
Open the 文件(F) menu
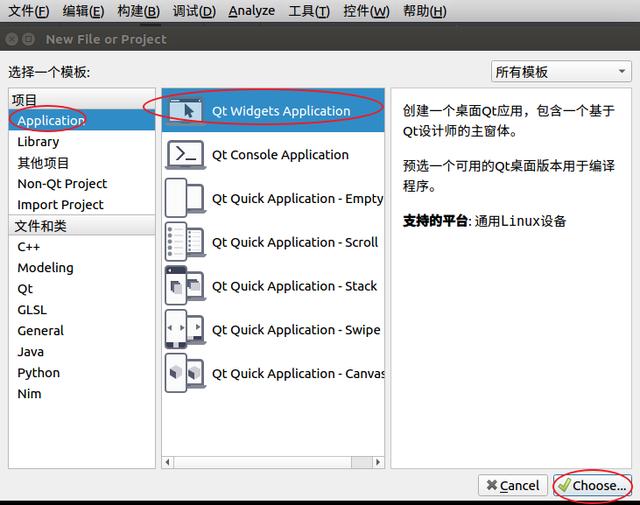tap(29, 11)
